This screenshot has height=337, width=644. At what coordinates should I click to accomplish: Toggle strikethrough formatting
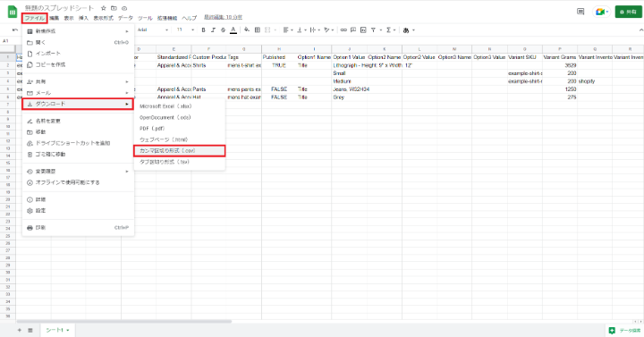coord(223,30)
